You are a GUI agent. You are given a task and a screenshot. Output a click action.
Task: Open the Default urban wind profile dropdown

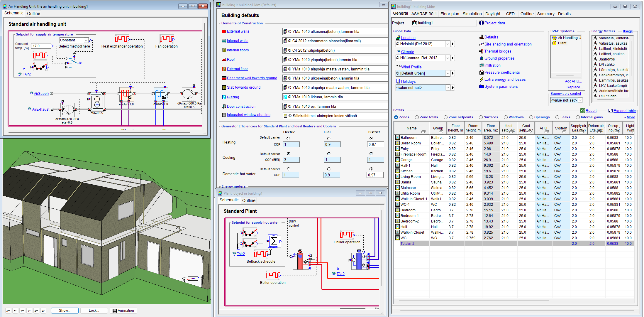click(x=448, y=73)
